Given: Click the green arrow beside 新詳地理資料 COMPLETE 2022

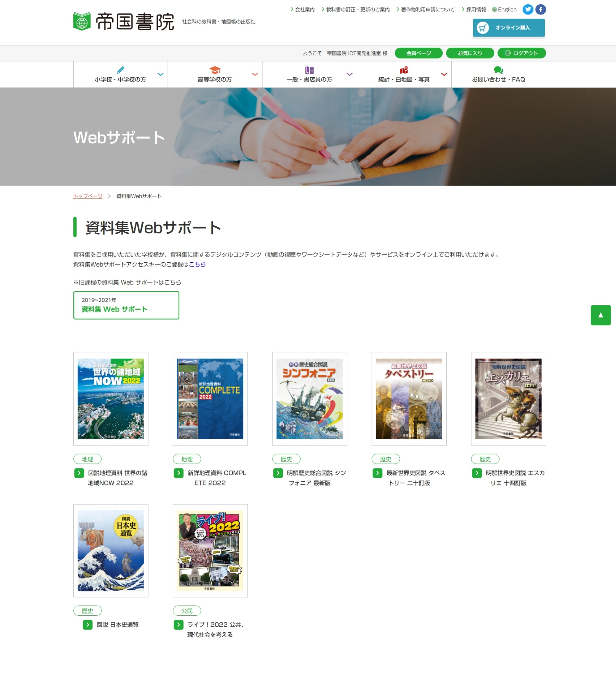Looking at the screenshot, I should pos(179,473).
